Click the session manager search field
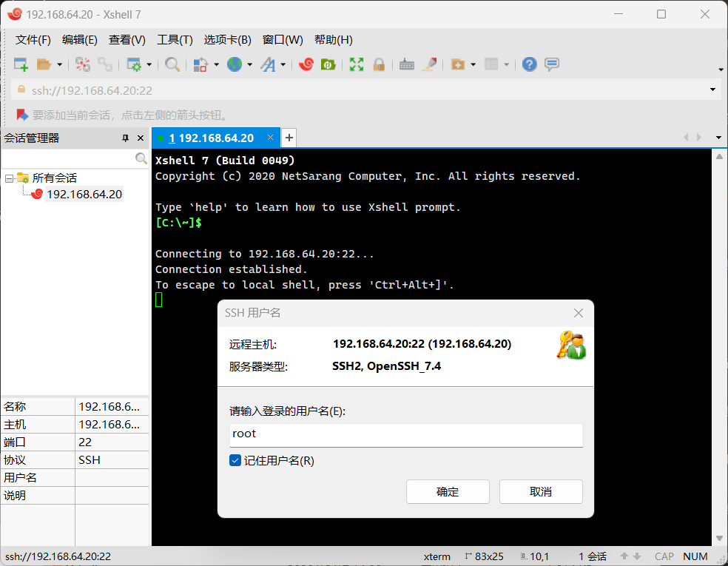 point(68,159)
